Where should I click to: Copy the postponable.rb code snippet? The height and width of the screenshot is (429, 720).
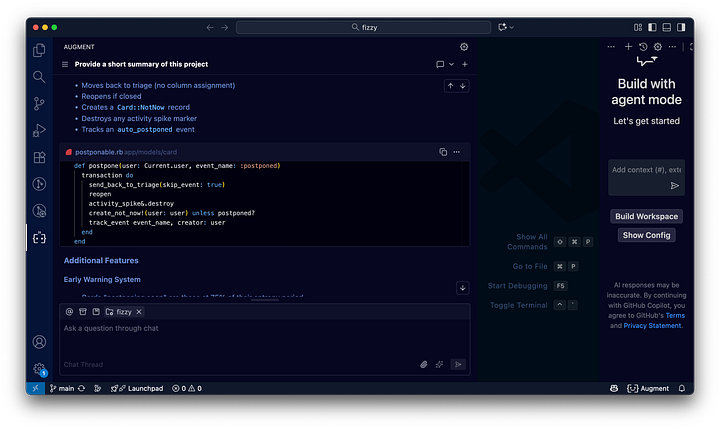point(443,152)
